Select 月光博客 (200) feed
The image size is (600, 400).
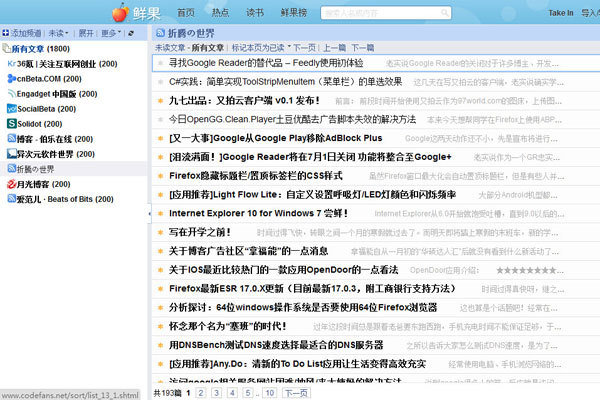(x=43, y=184)
